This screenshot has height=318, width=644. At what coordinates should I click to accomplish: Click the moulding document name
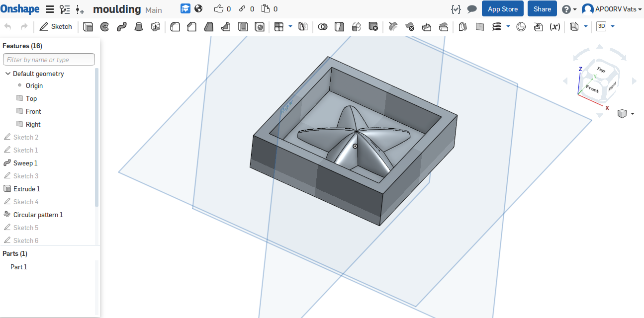117,9
